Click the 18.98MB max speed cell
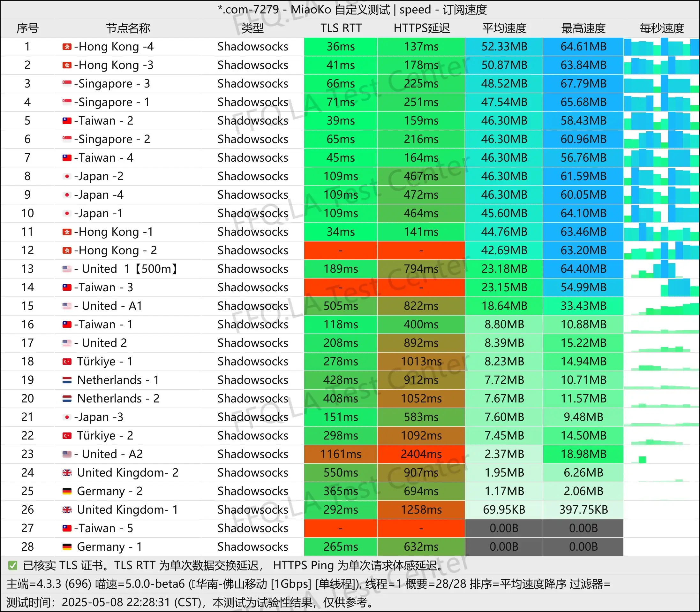Viewport: 700px width, 612px height. 583,454
